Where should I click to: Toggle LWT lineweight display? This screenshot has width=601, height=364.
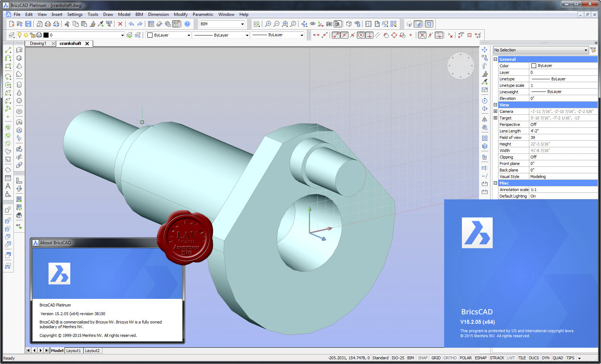point(511,358)
